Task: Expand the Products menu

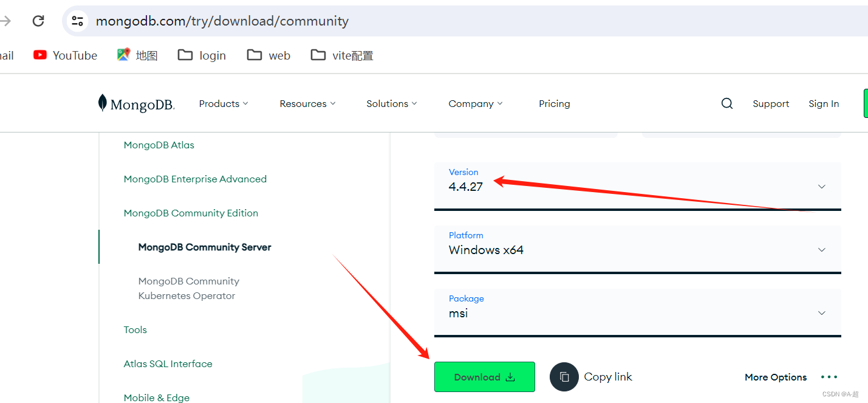Action: [x=224, y=104]
